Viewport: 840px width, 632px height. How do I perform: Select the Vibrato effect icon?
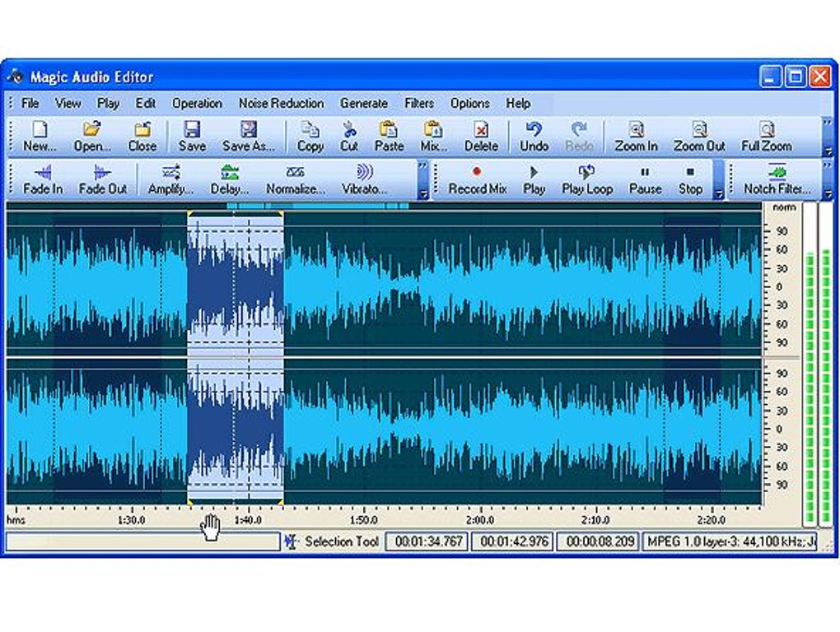(x=364, y=173)
